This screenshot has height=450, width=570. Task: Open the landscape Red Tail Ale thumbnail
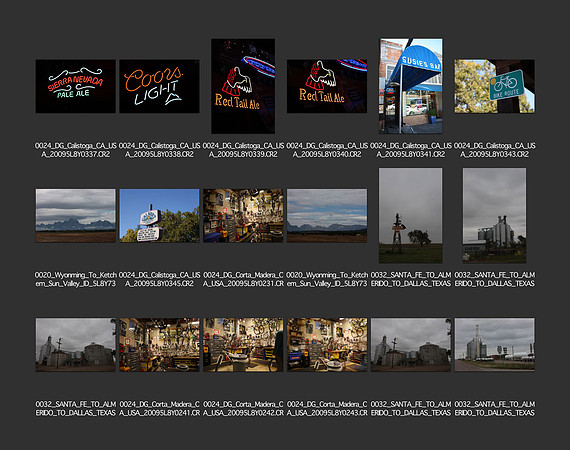[x=327, y=86]
